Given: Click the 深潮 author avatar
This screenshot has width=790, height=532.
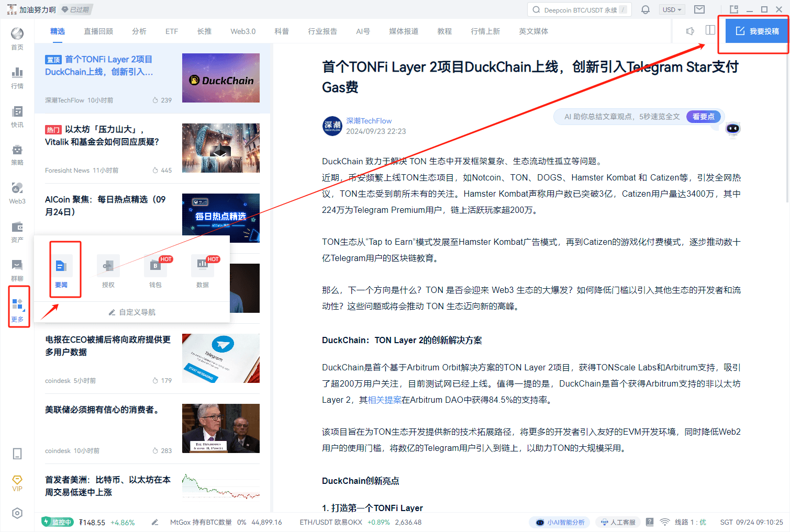Looking at the screenshot, I should pyautogui.click(x=332, y=126).
